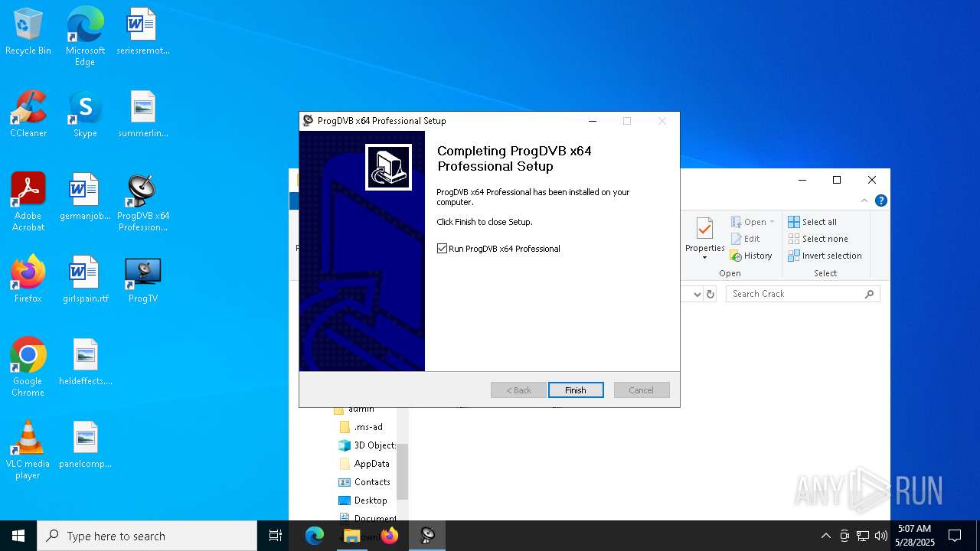This screenshot has width=980, height=551.
Task: Open ProgDVB x64 Professional desktop shortcut
Action: (142, 202)
